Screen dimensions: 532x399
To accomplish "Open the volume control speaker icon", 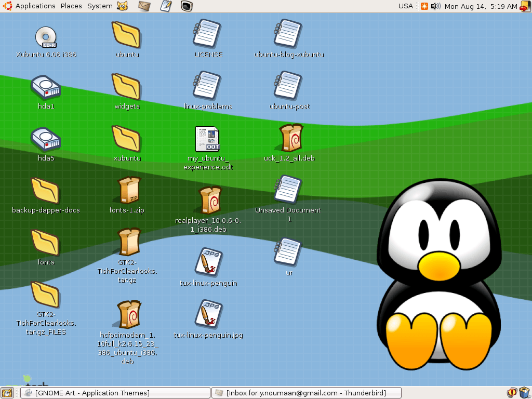I will [x=436, y=6].
